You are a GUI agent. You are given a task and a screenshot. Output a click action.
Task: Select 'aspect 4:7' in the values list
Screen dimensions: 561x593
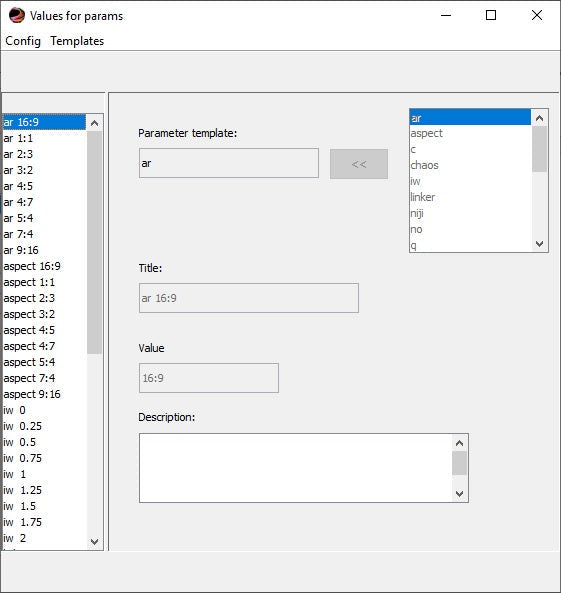coord(44,346)
